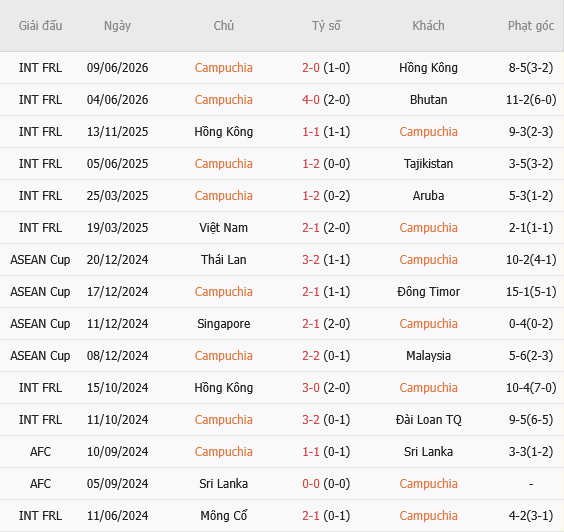Open Đài Loan TQ team link
This screenshot has width=564, height=532.
[x=428, y=420]
